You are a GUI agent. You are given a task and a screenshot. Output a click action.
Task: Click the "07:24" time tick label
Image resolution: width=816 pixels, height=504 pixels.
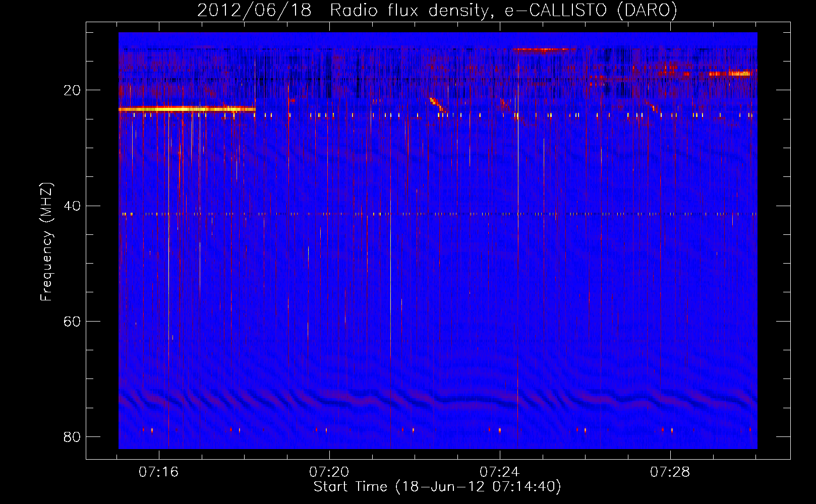tap(500, 472)
